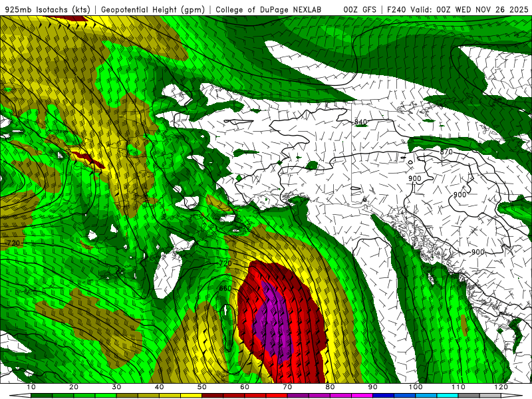The height and width of the screenshot is (399, 532).
Task: Click the 720 contour label above the 660 label
Action: pyautogui.click(x=225, y=263)
